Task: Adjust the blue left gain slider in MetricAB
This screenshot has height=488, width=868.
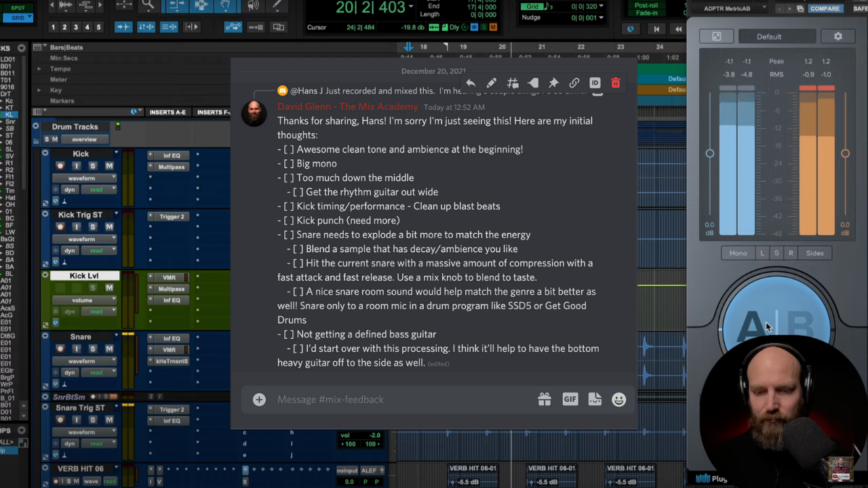Action: tap(710, 153)
